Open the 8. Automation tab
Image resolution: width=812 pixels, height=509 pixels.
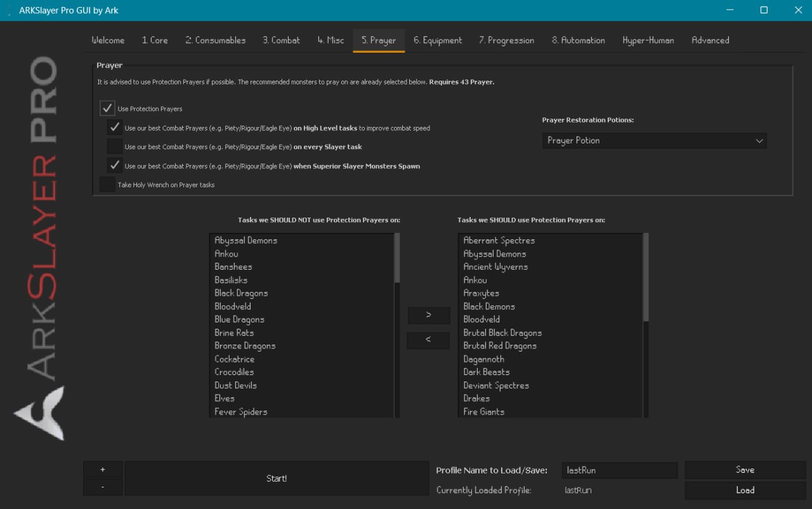click(579, 40)
